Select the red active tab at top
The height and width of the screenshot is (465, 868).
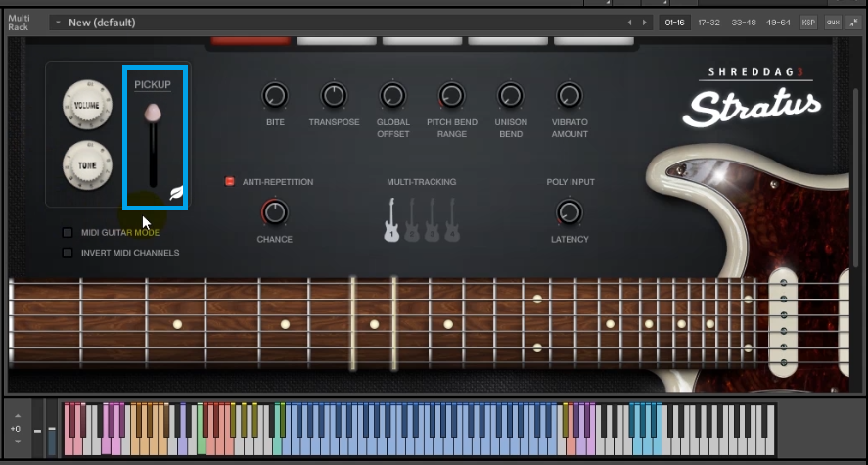pyautogui.click(x=251, y=41)
